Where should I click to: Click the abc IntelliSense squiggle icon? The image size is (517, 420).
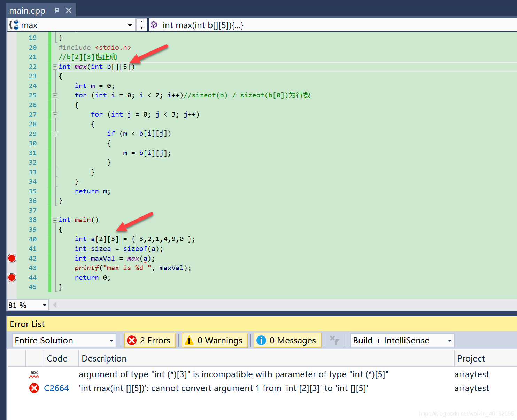[34, 374]
